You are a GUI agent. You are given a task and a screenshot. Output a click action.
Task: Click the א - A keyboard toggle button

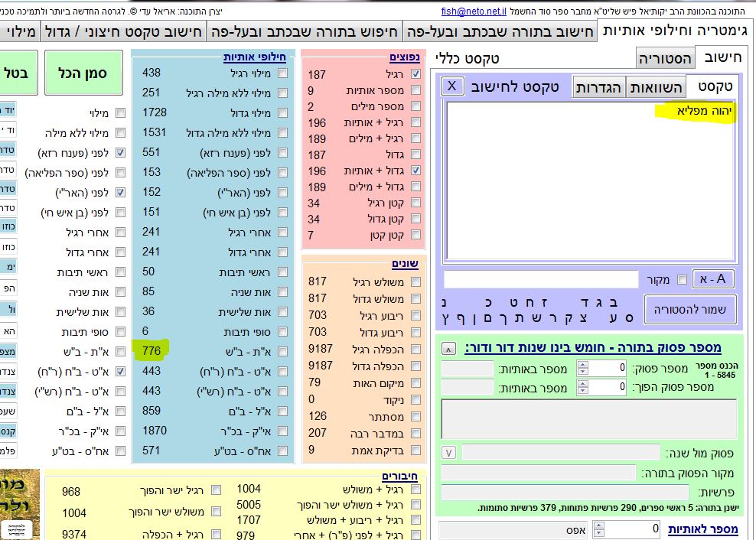713,279
